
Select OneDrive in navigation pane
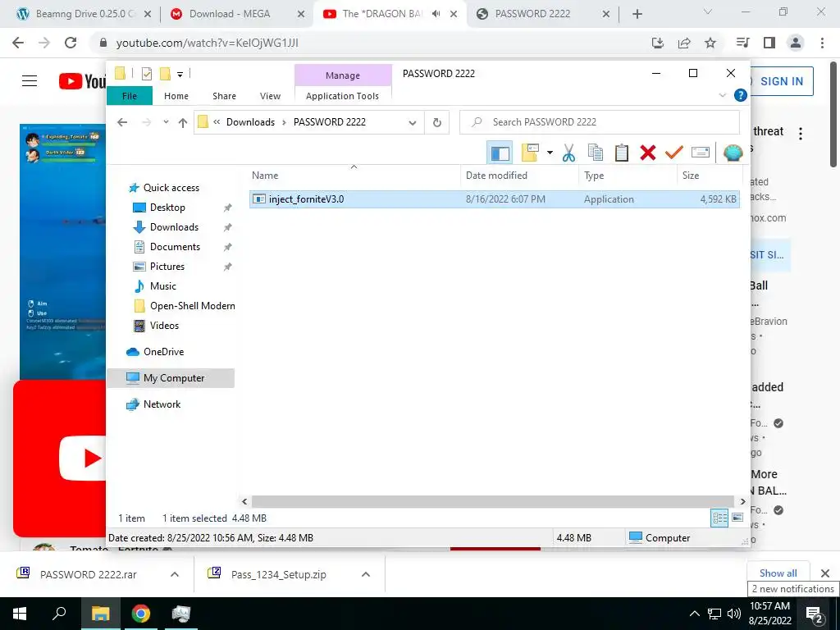click(163, 352)
